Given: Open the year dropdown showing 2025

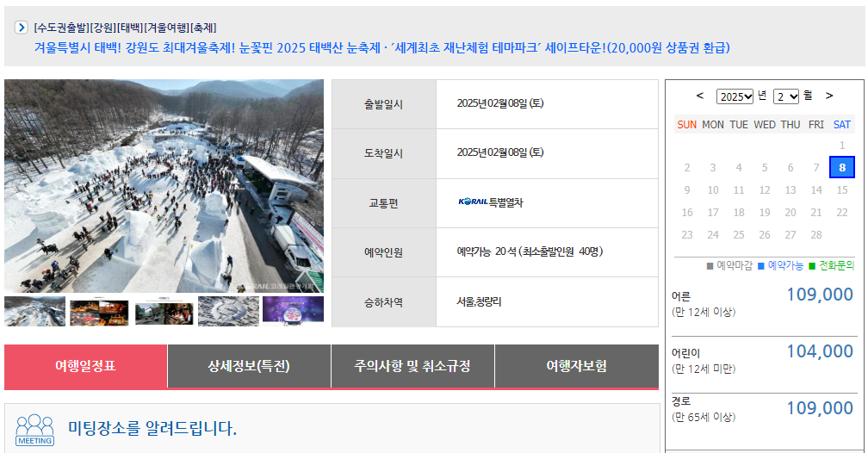Looking at the screenshot, I should coord(735,96).
